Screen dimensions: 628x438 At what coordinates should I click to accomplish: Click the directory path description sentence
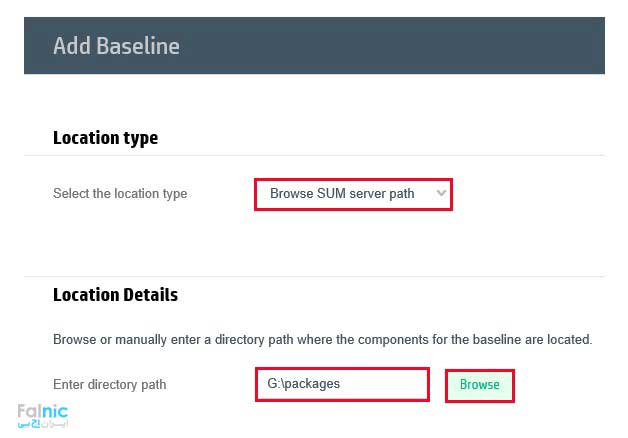click(x=322, y=340)
